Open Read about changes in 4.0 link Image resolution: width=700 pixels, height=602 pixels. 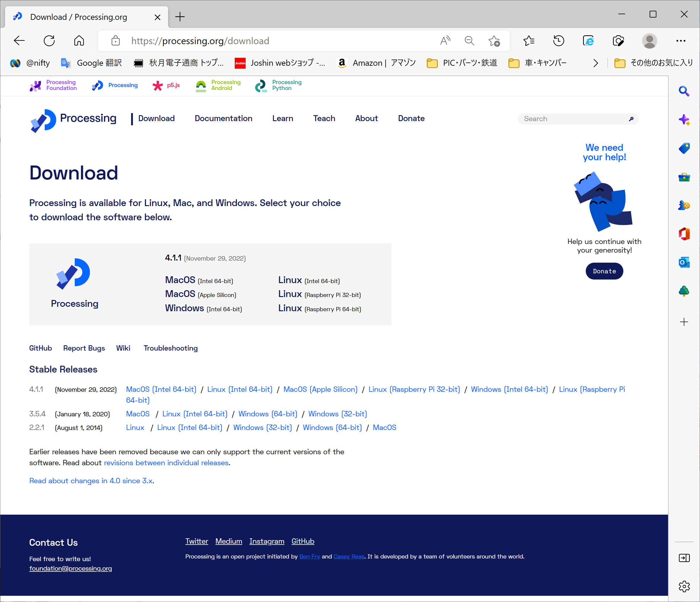91,480
